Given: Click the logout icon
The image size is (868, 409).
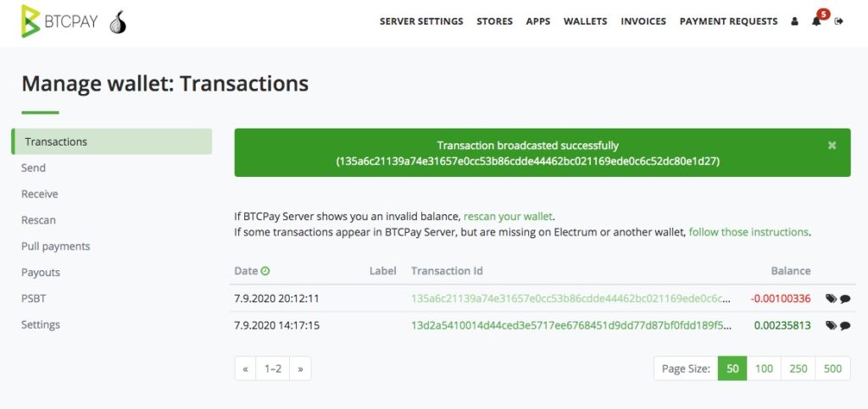Looking at the screenshot, I should click(839, 21).
